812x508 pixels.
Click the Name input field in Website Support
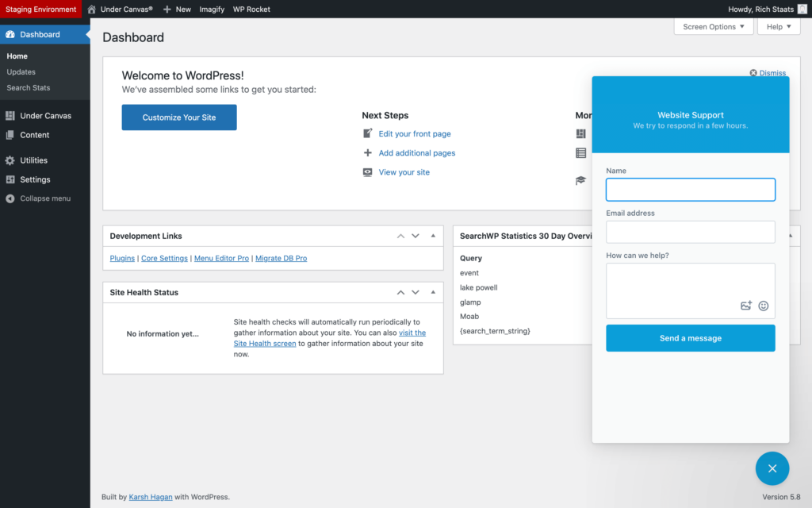[x=690, y=189]
